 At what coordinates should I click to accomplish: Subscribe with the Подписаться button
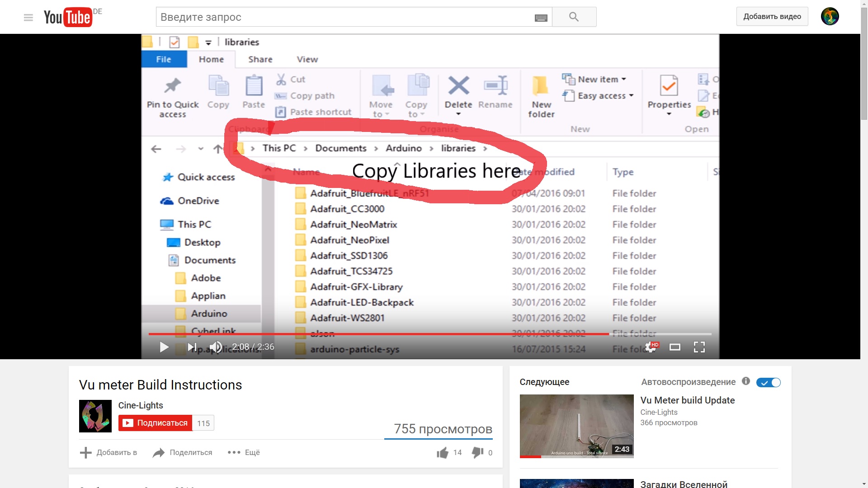pyautogui.click(x=156, y=423)
